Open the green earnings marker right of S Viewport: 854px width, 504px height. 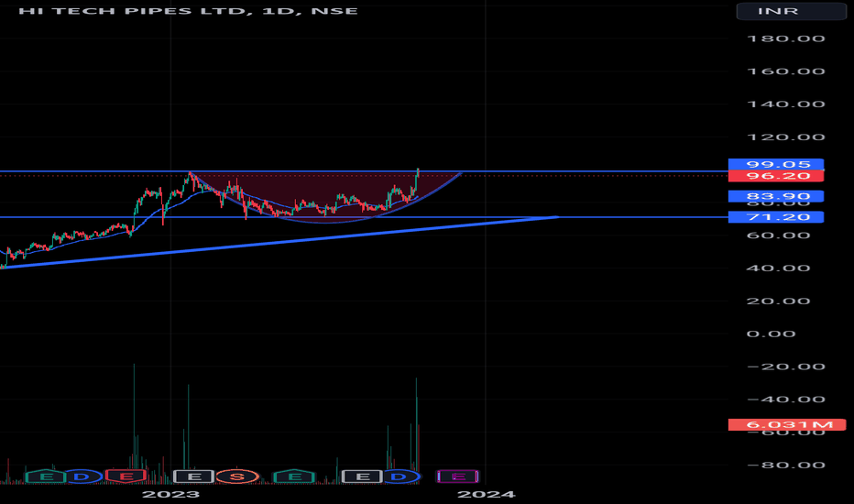[x=295, y=477]
